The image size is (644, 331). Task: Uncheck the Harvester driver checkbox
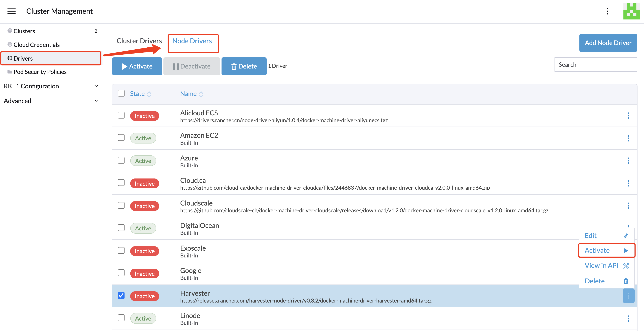[121, 295]
